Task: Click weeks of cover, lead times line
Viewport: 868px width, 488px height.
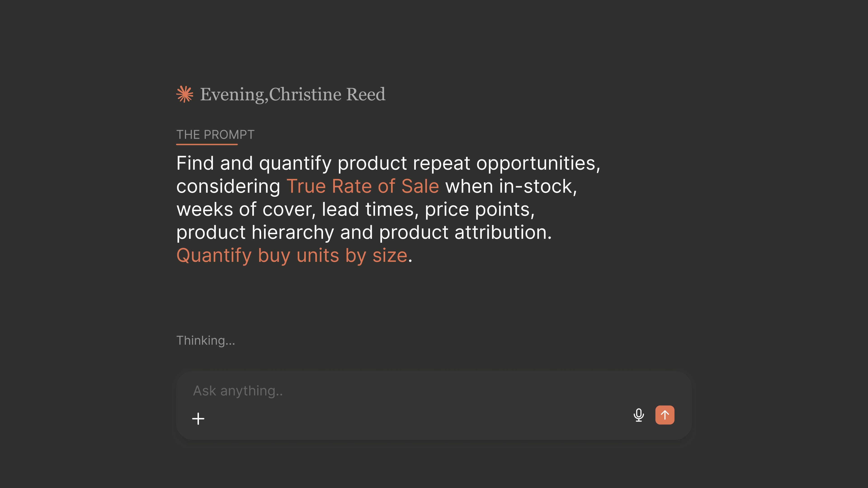Action: [356, 209]
